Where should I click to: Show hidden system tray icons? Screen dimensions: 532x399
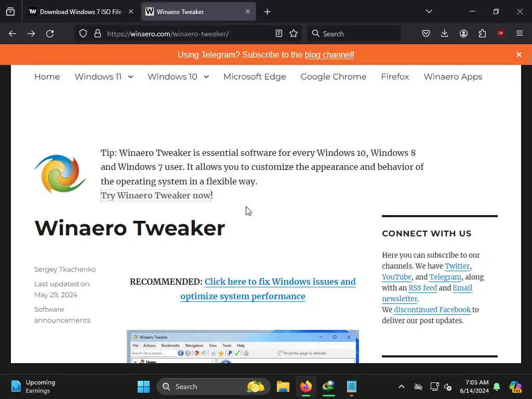point(402,387)
